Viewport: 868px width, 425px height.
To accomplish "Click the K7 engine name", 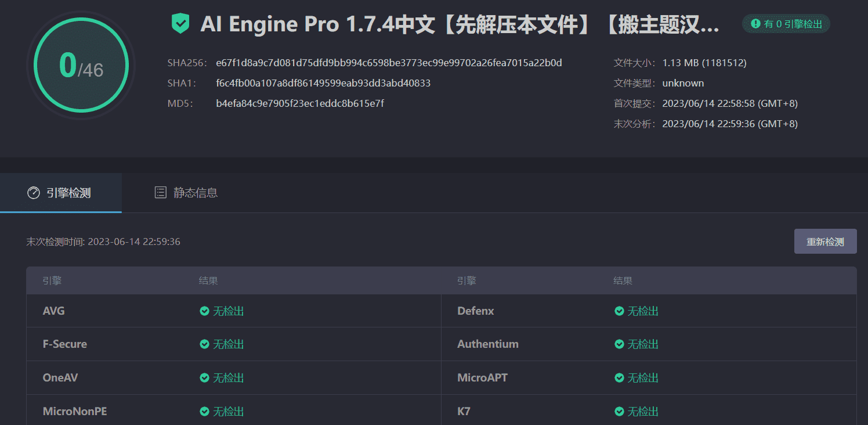I will pyautogui.click(x=464, y=412).
